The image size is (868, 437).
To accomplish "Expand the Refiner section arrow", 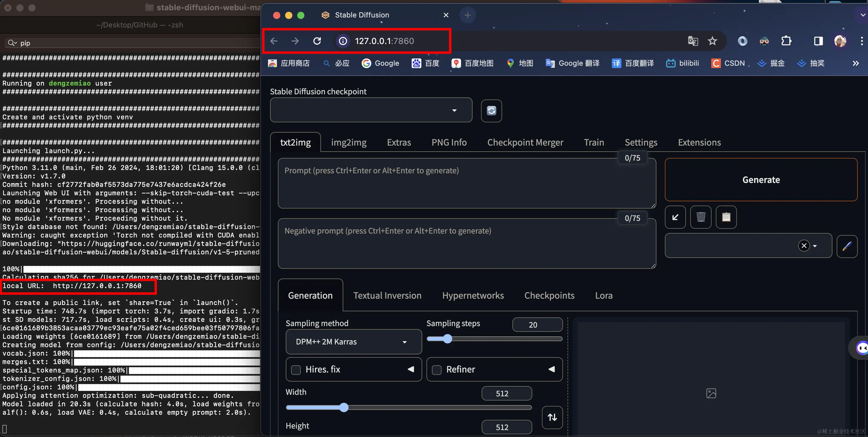I will (x=551, y=369).
